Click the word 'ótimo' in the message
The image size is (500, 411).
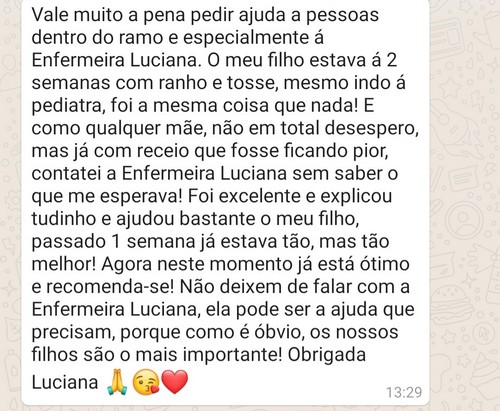coord(385,264)
